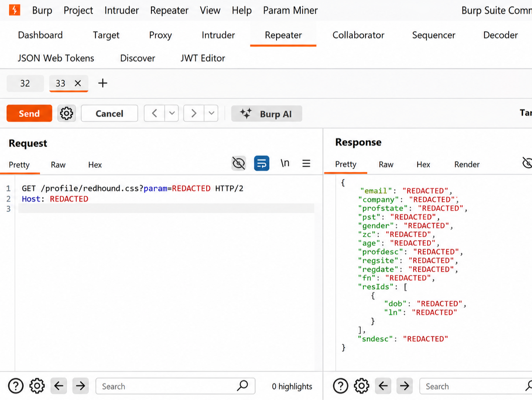Viewport: 532px width, 400px height.
Task: Add a new Repeater tab with plus
Action: [103, 83]
